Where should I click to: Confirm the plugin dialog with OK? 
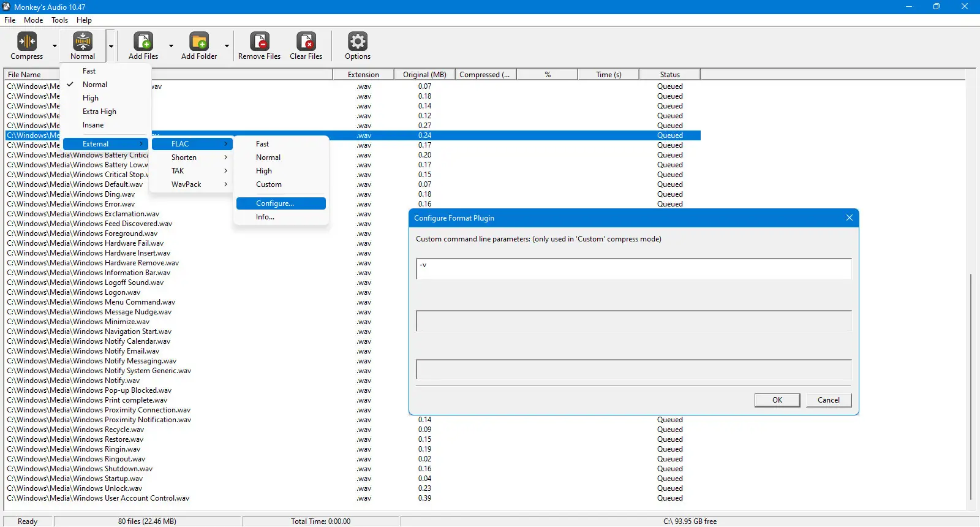[x=777, y=400]
